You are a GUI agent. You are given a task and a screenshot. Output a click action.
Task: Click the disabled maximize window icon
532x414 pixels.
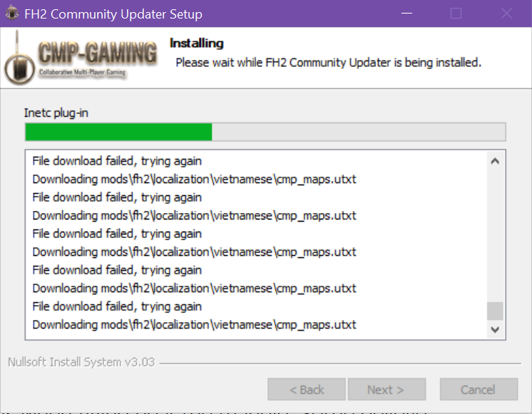pos(456,14)
